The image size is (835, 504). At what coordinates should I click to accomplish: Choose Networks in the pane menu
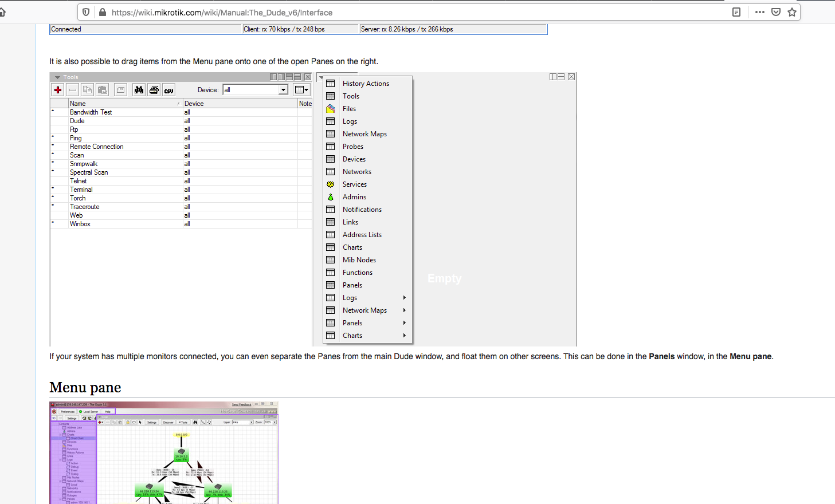[368, 172]
